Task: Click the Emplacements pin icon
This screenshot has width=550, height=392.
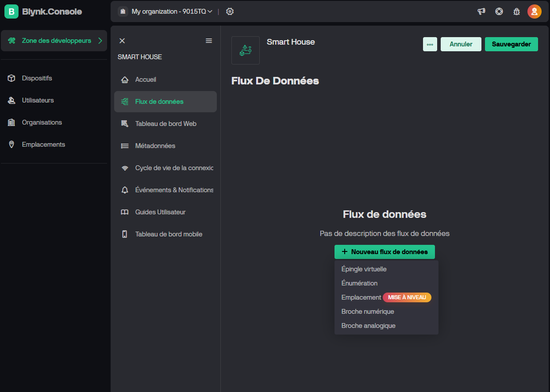Action: (12, 145)
